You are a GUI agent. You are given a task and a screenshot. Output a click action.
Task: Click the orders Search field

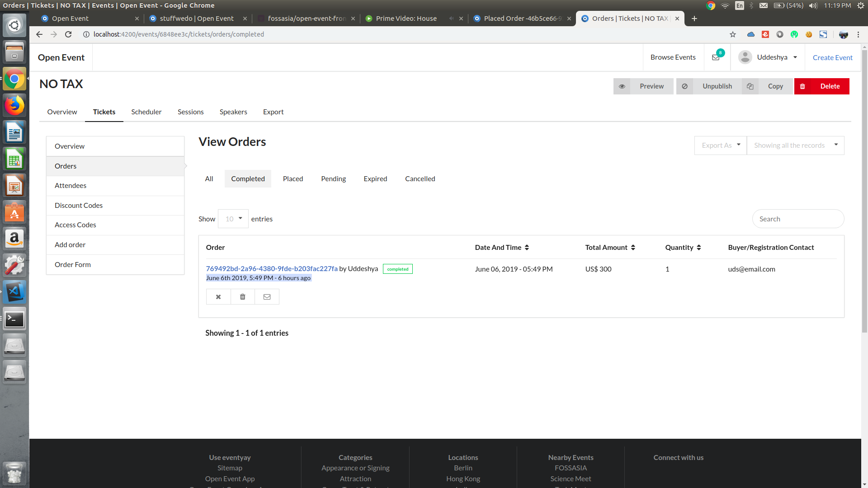(798, 219)
